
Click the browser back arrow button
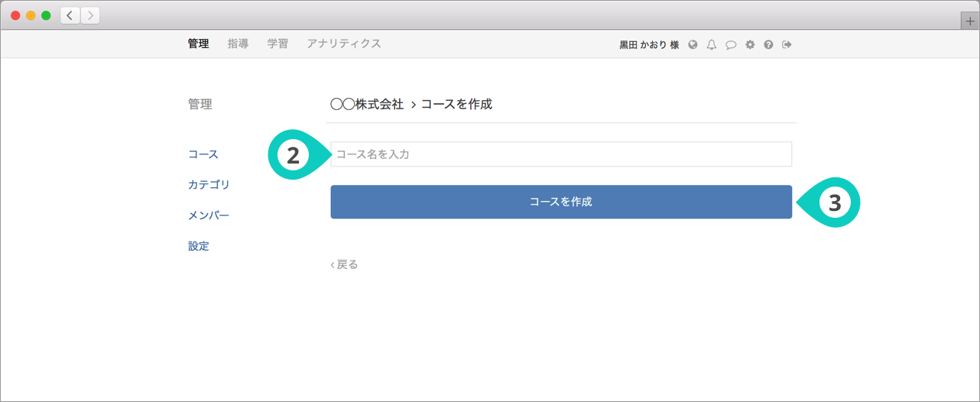(70, 15)
